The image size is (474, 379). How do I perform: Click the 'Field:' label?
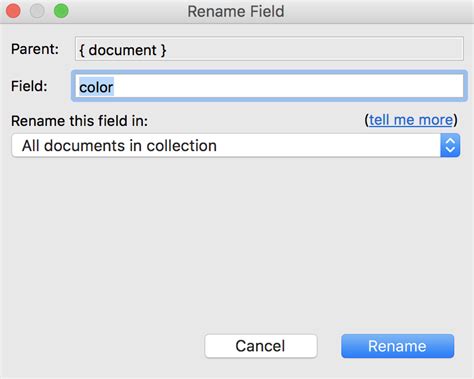(x=29, y=86)
